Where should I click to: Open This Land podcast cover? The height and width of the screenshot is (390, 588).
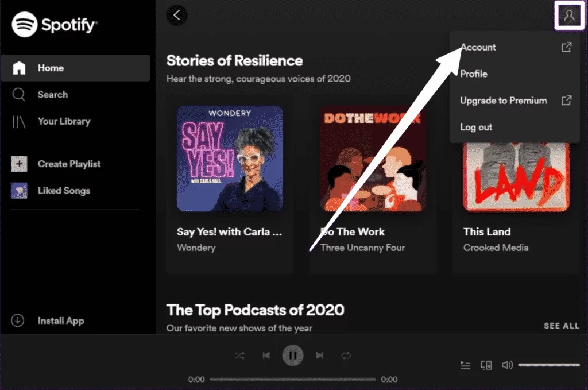pos(516,176)
